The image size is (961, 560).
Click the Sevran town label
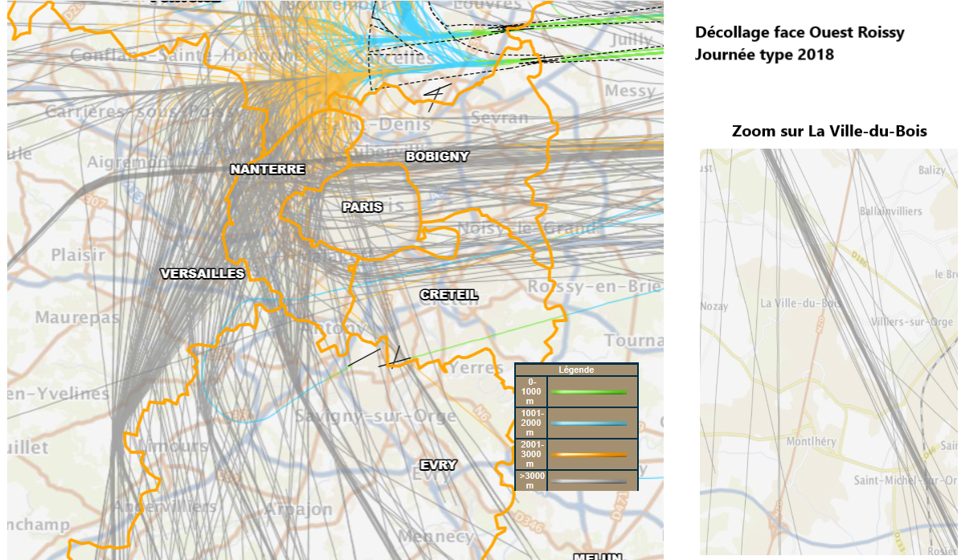click(500, 118)
